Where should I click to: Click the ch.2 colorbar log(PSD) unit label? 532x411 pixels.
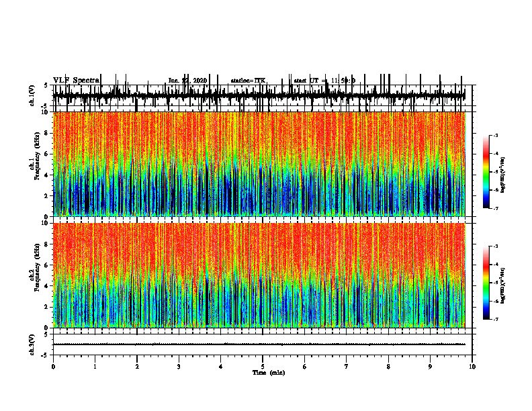[x=503, y=285]
